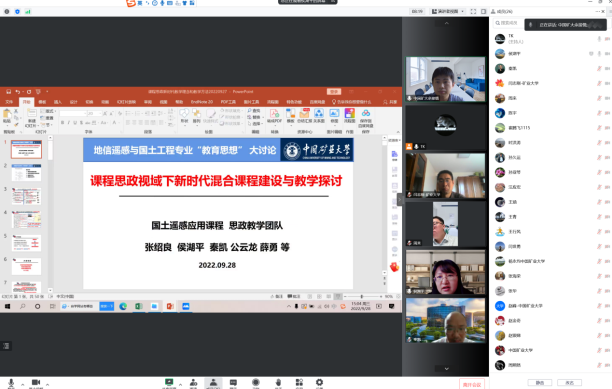Open the speaker view layout dropdown

pyautogui.click(x=448, y=11)
